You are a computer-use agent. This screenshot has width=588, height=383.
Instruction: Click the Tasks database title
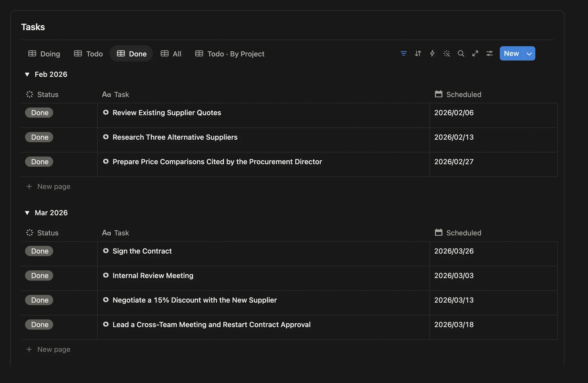pos(33,27)
